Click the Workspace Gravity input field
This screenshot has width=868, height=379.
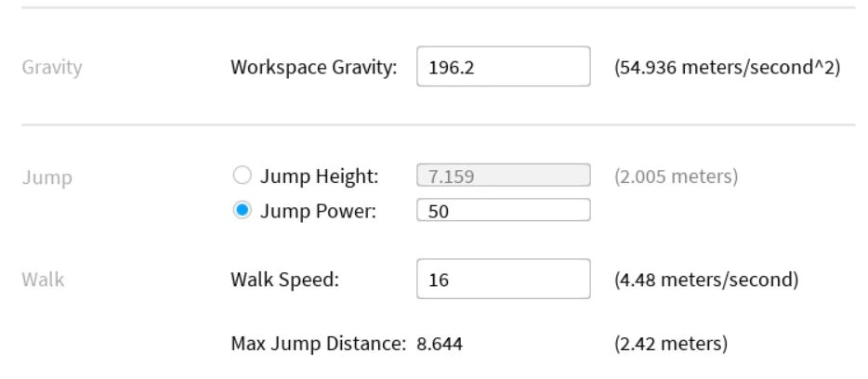click(503, 67)
